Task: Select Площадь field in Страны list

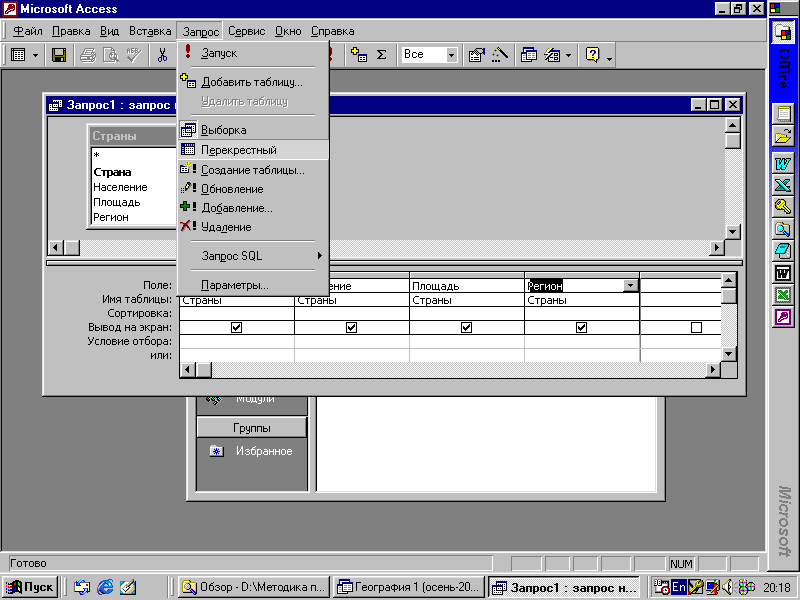Action: pos(117,202)
